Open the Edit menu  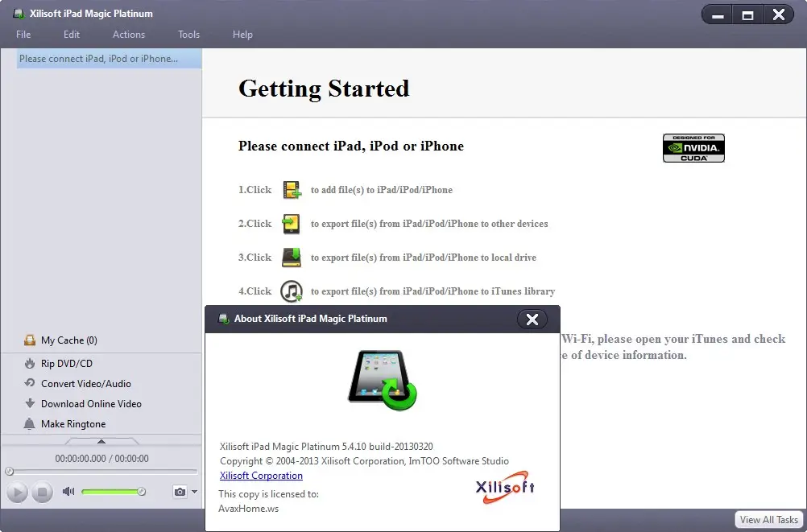tap(72, 35)
